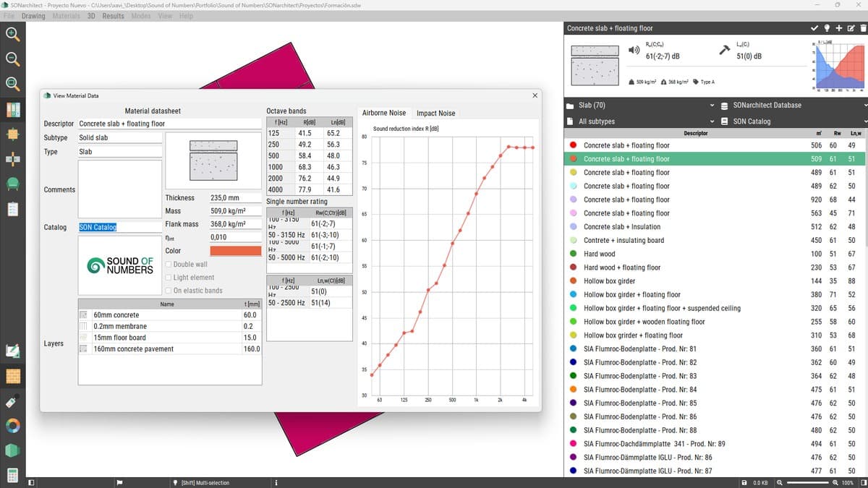Confirm material with checkmark icon
Viewport: 868px width, 488px height.
(814, 28)
